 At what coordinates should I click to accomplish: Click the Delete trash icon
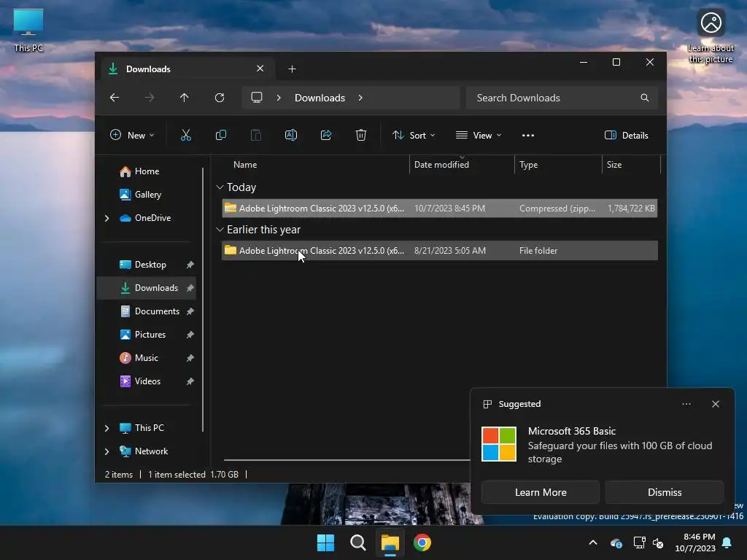tap(361, 135)
